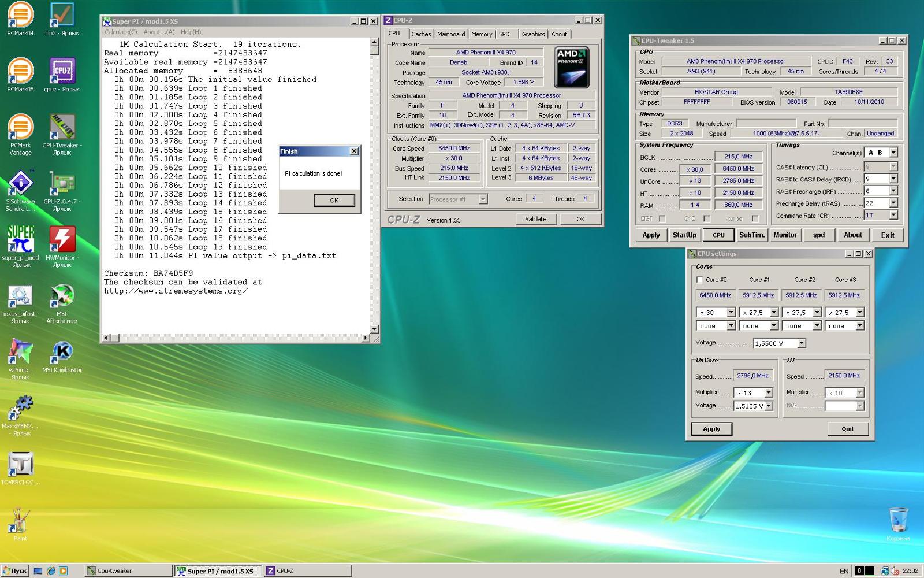Screen dimensions: 924x578
Task: Switch to the Mainboard tab in CPU-Z
Action: [451, 34]
